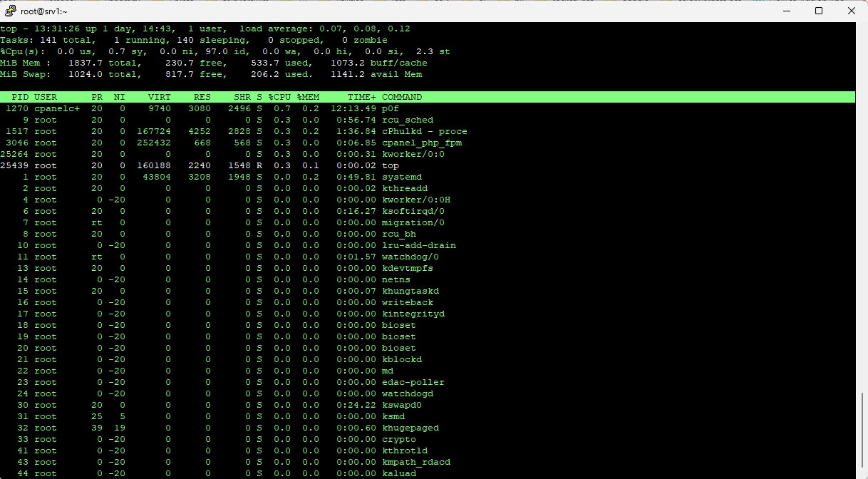The image size is (868, 479).
Task: Click the terminal vertical scrollbar thumb
Action: [862, 430]
